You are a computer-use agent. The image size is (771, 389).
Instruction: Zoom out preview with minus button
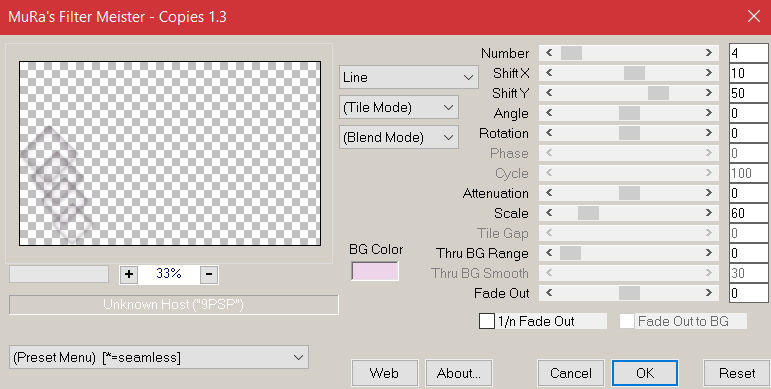[208, 274]
